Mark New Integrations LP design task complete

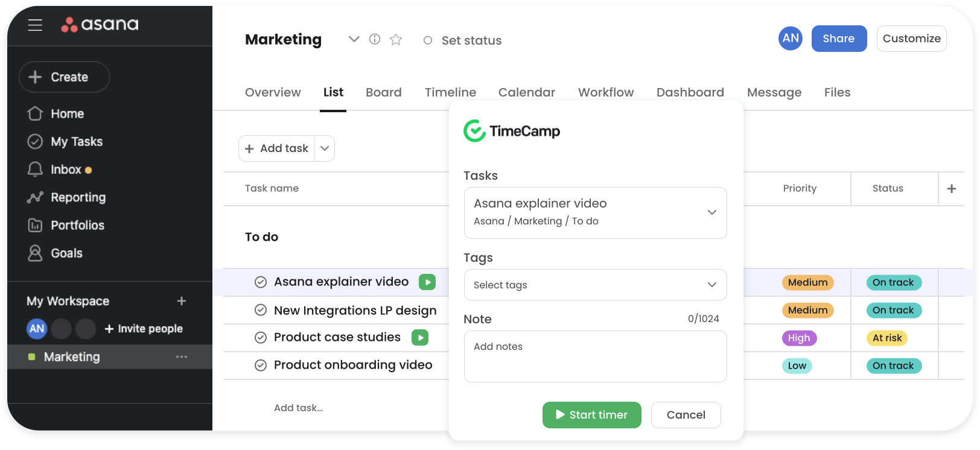(x=261, y=310)
